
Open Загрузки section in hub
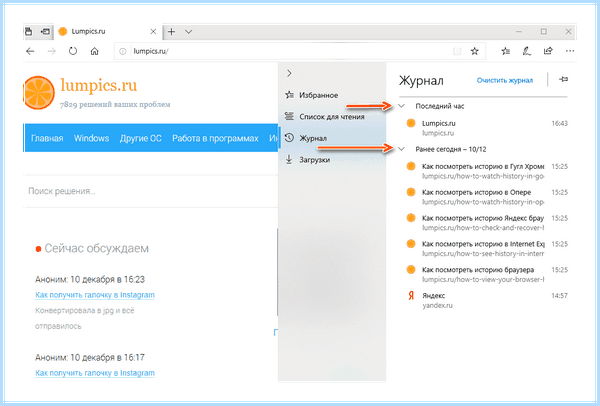[332, 160]
